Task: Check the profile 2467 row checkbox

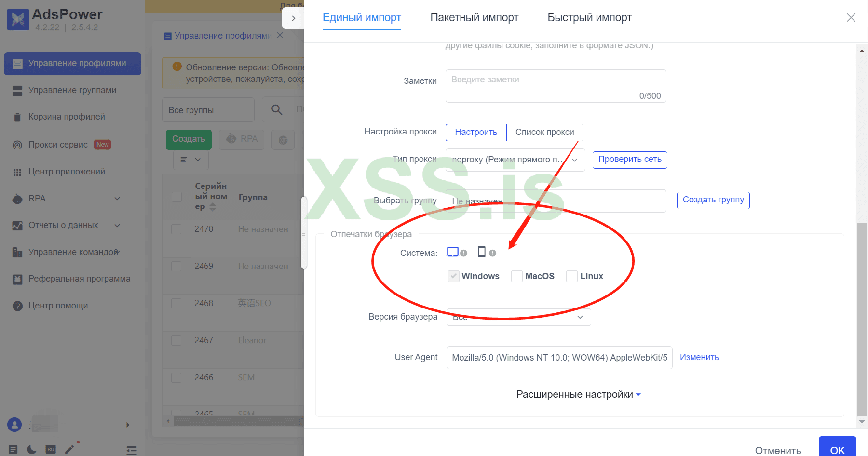Action: (176, 340)
